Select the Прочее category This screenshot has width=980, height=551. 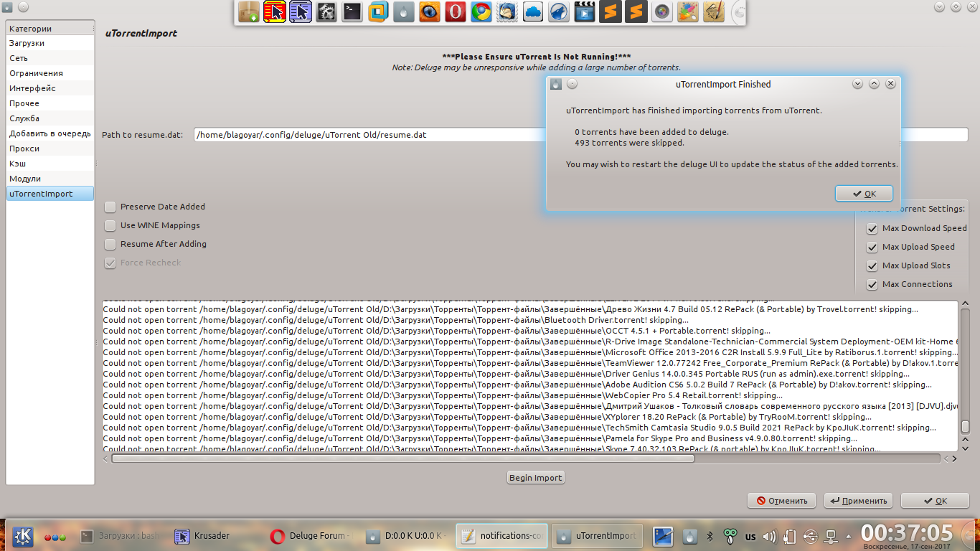point(50,103)
